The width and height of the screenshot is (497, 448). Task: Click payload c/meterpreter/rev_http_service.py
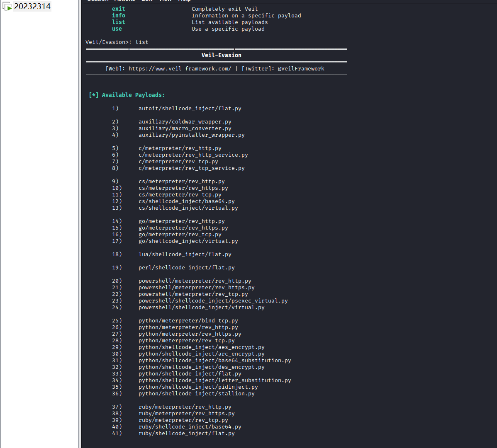coord(193,155)
